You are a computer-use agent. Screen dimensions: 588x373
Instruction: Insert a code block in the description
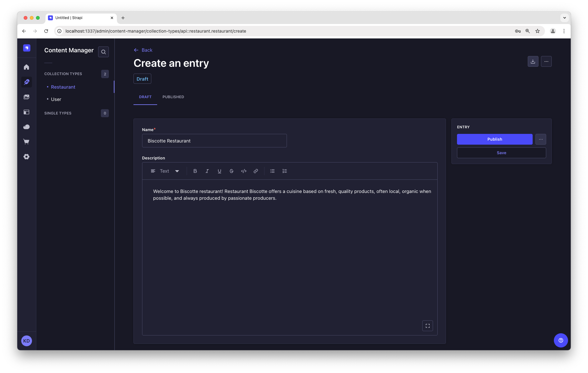(244, 171)
